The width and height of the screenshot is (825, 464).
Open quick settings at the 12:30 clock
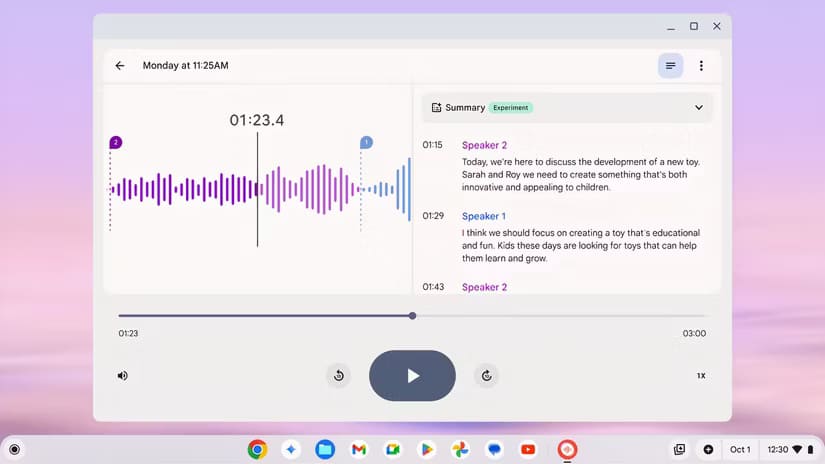pyautogui.click(x=790, y=450)
